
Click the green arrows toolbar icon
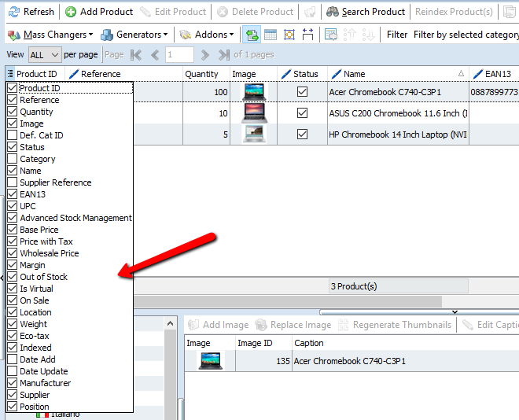252,35
